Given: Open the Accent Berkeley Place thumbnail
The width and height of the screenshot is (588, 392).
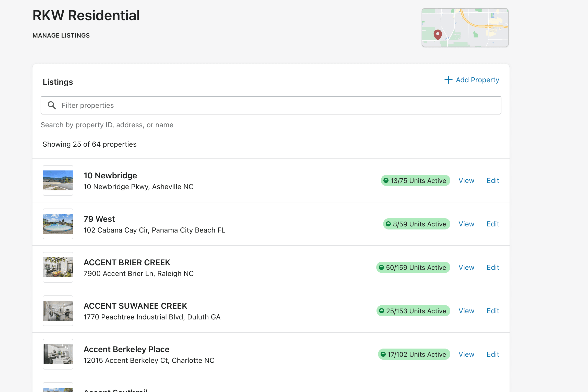Looking at the screenshot, I should click(x=58, y=354).
